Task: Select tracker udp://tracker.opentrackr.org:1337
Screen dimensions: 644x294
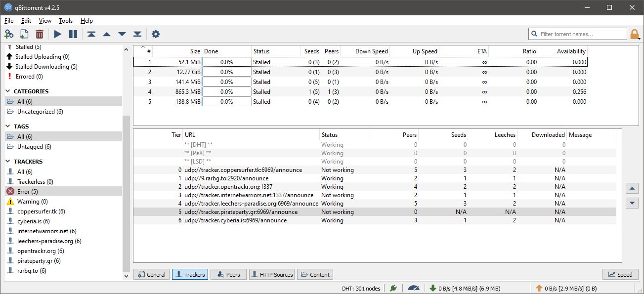Action: [x=375, y=187]
